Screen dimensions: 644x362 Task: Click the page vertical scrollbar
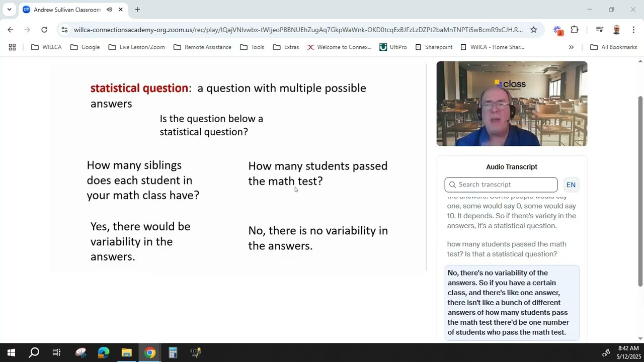(x=640, y=191)
